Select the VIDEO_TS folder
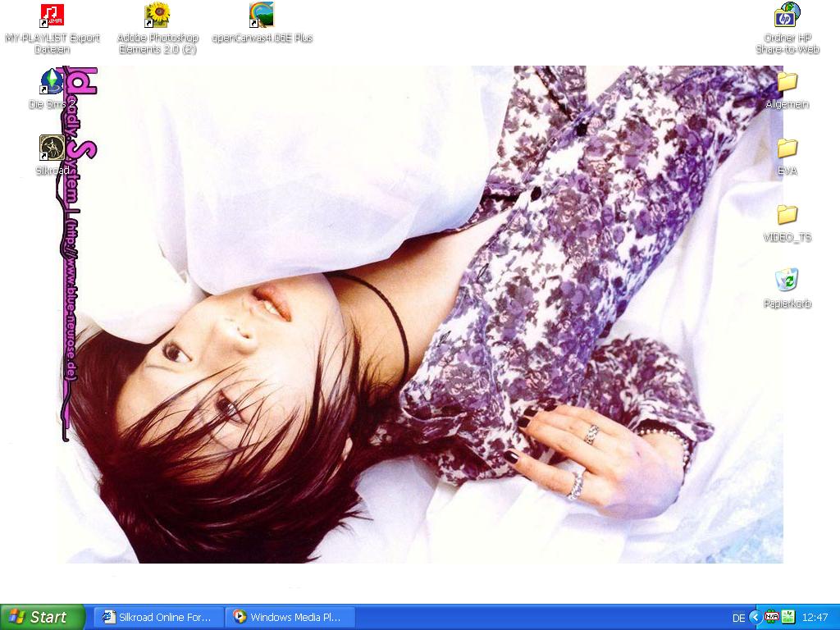Image resolution: width=840 pixels, height=630 pixels. 787,215
